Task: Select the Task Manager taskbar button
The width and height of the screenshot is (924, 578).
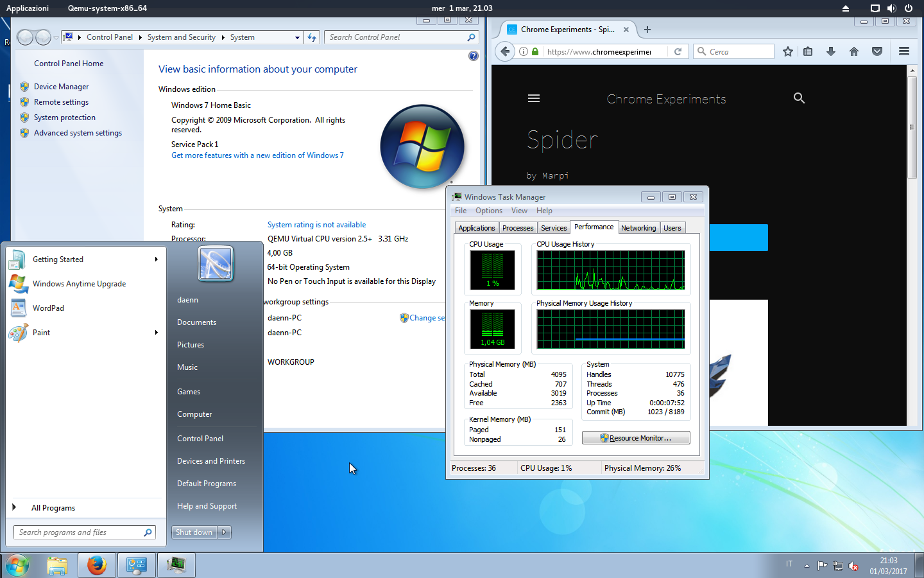Action: pyautogui.click(x=176, y=566)
